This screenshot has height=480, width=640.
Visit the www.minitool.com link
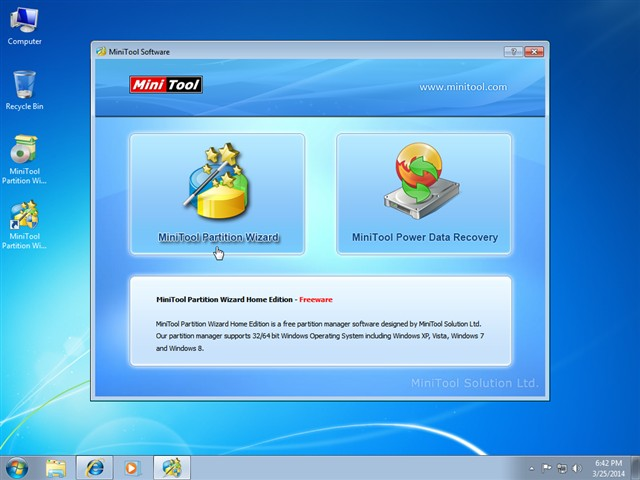point(463,87)
